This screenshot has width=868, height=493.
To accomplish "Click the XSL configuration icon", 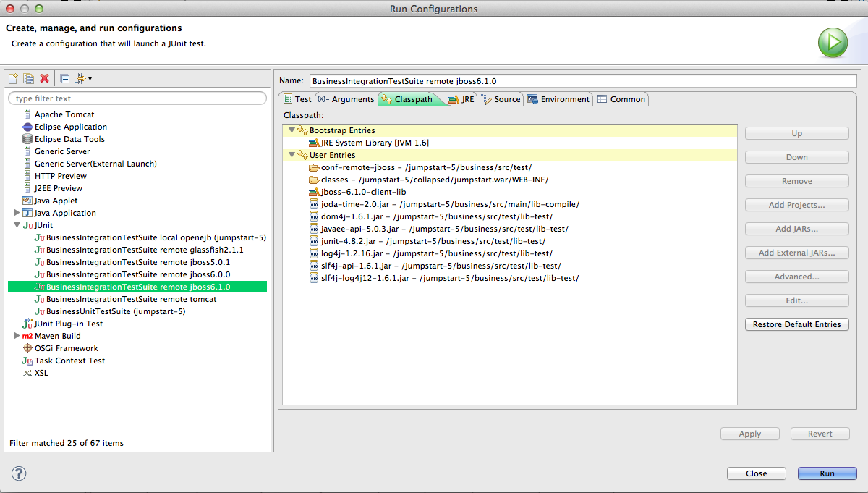I will [x=28, y=373].
